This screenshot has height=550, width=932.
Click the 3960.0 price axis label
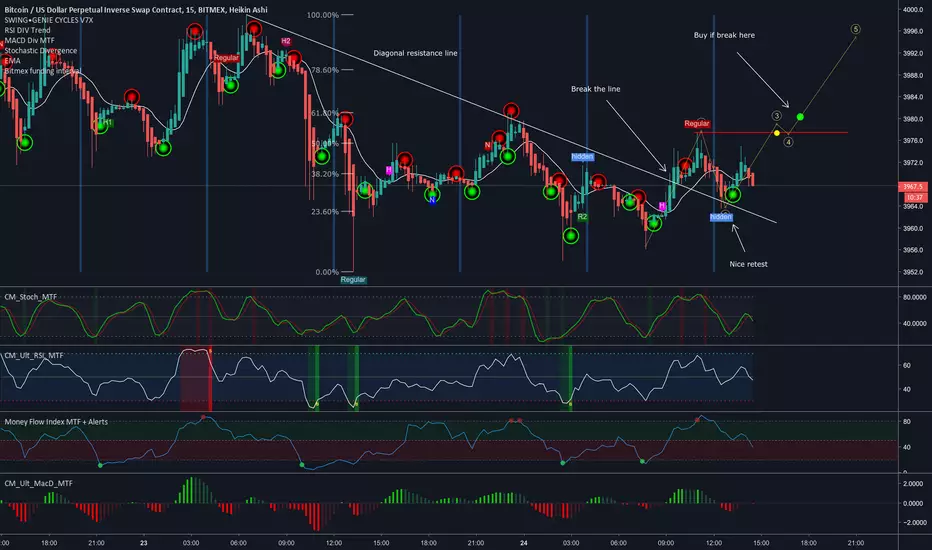pos(912,228)
